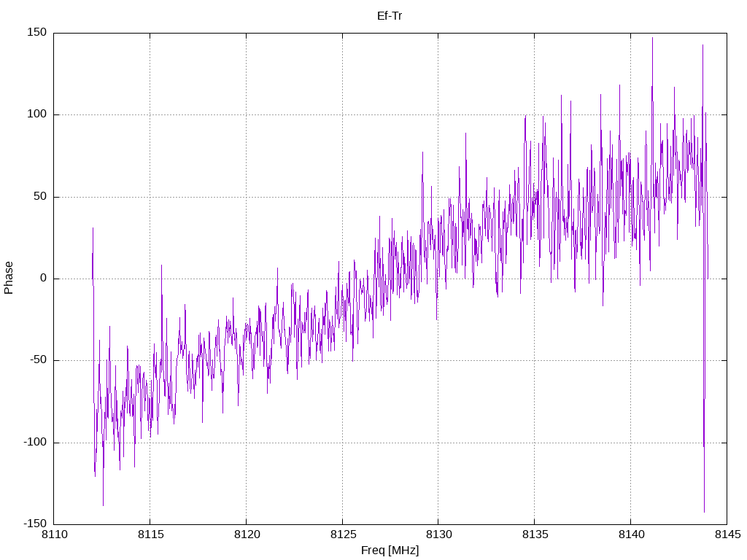Screen dimensions: 747x560
Task: Click the -50 y-axis tick label
Action: click(x=38, y=360)
